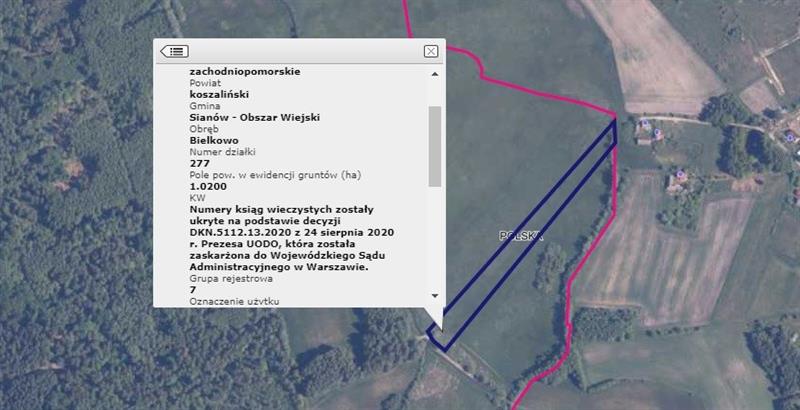Click the area value 1.0200

[x=209, y=186]
